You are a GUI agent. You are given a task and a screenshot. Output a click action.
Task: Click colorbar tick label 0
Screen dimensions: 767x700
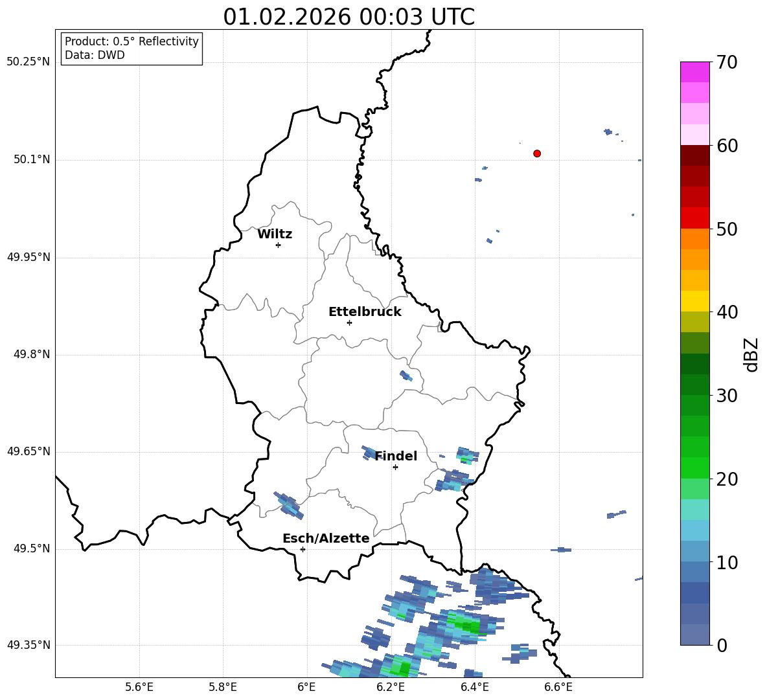click(721, 646)
